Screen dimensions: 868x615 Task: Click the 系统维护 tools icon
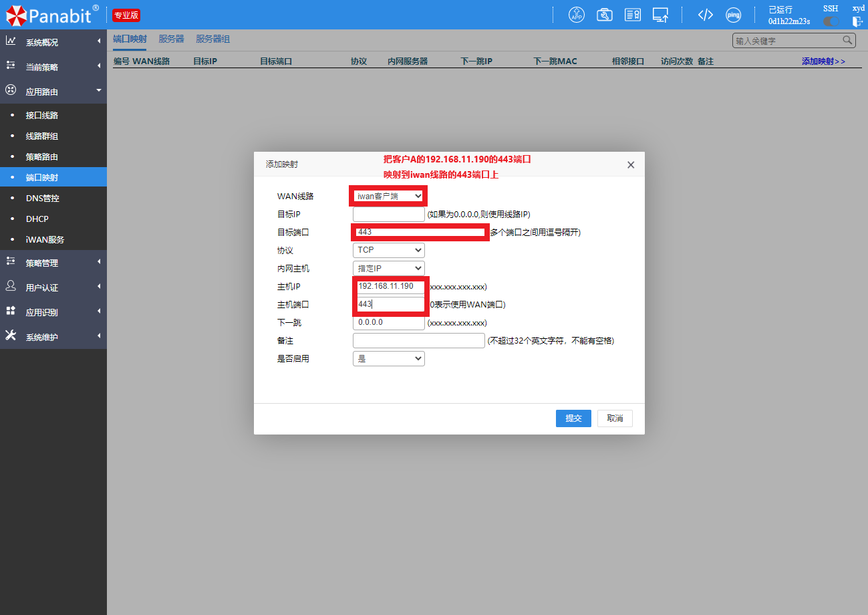pyautogui.click(x=11, y=335)
